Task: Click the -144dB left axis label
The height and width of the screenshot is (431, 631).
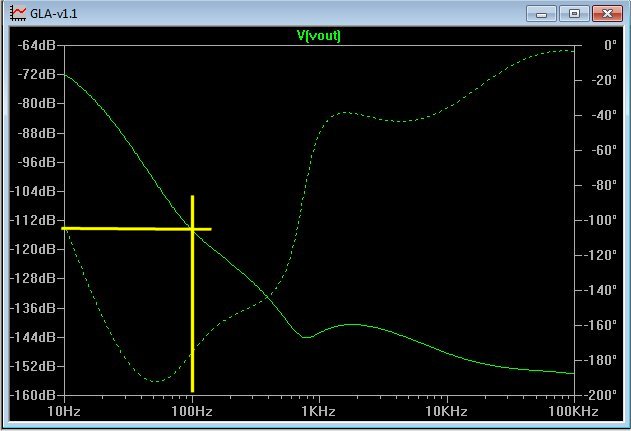Action: pyautogui.click(x=33, y=337)
